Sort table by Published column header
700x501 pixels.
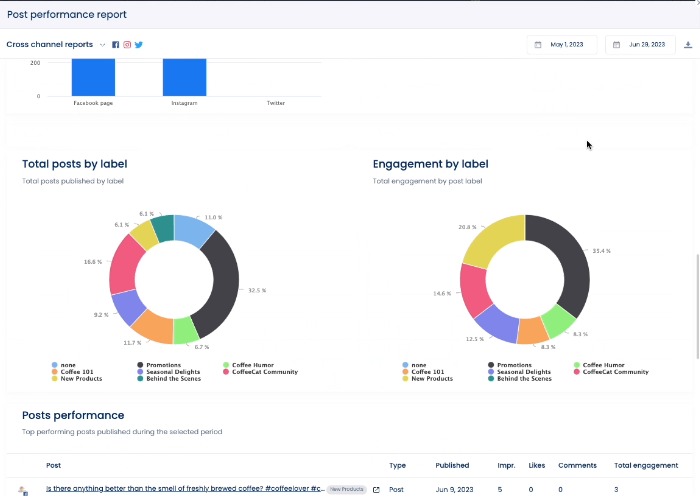[x=452, y=465]
